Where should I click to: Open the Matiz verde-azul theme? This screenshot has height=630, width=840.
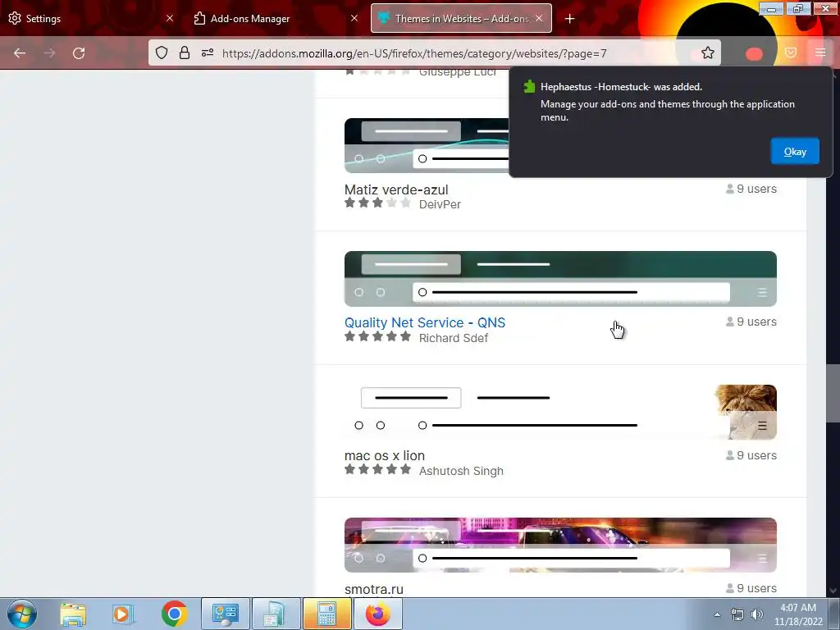tap(396, 189)
